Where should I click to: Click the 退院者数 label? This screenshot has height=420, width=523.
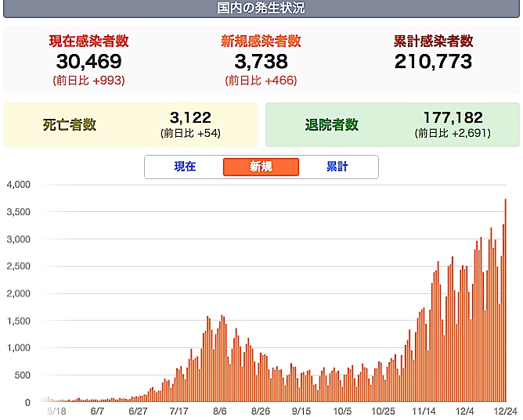pyautogui.click(x=331, y=125)
